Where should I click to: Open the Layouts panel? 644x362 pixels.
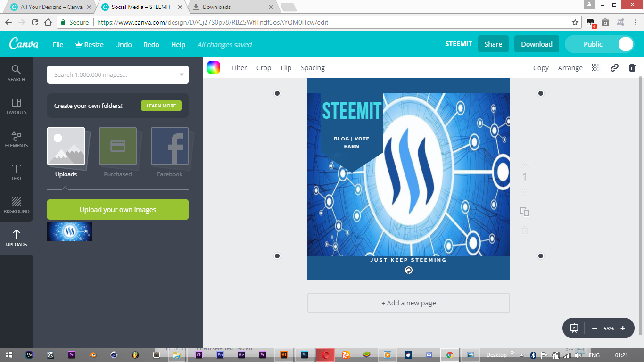pos(17,106)
